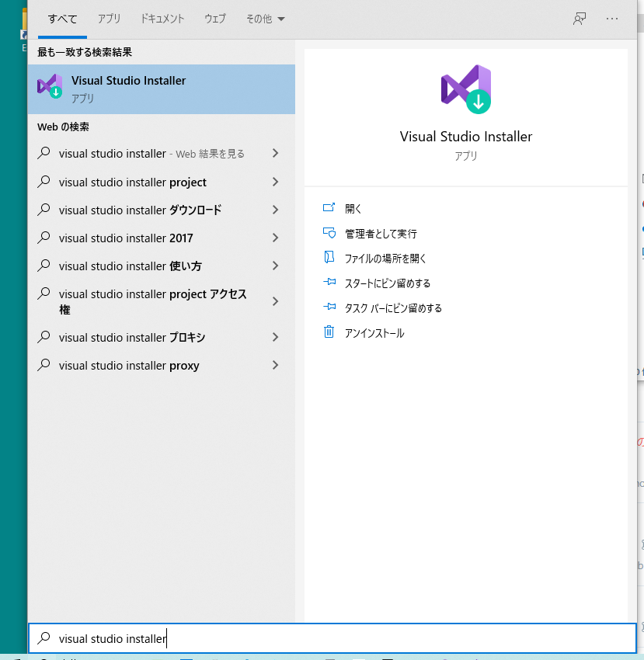644x660 pixels.
Task: Choose 管理者として実行
Action: coord(381,233)
